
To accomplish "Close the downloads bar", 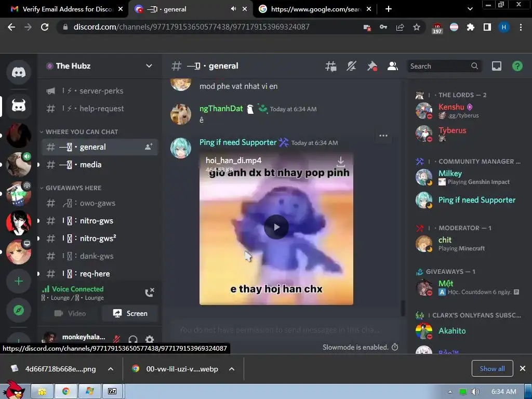I will pyautogui.click(x=523, y=368).
